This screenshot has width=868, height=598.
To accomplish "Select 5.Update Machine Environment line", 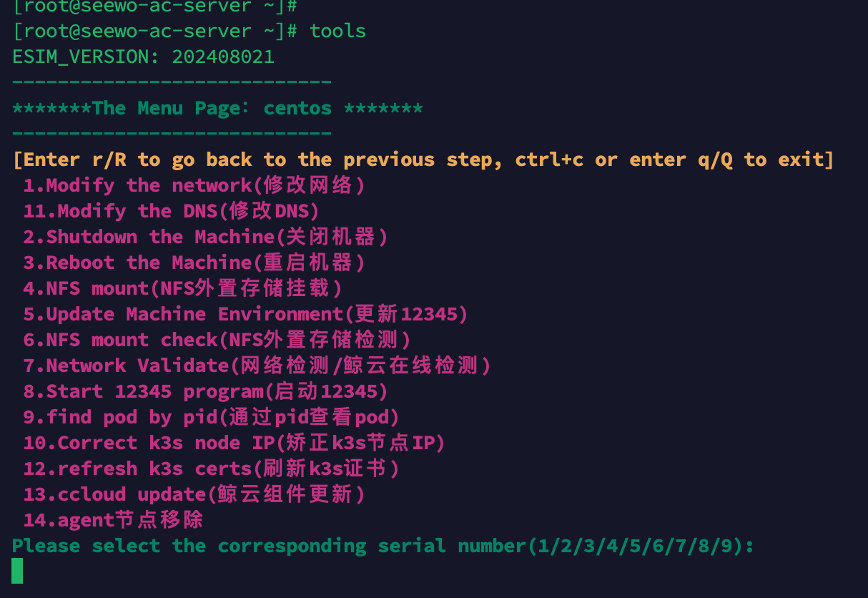I will (246, 314).
